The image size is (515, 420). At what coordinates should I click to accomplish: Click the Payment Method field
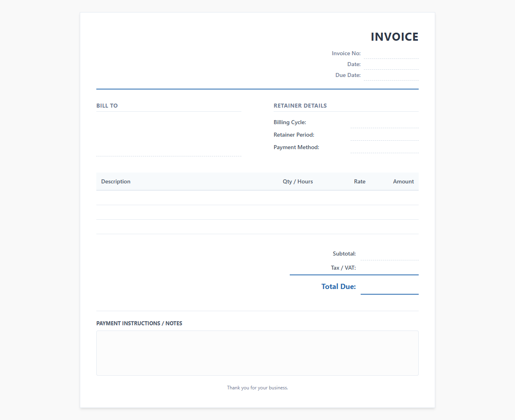(384, 148)
